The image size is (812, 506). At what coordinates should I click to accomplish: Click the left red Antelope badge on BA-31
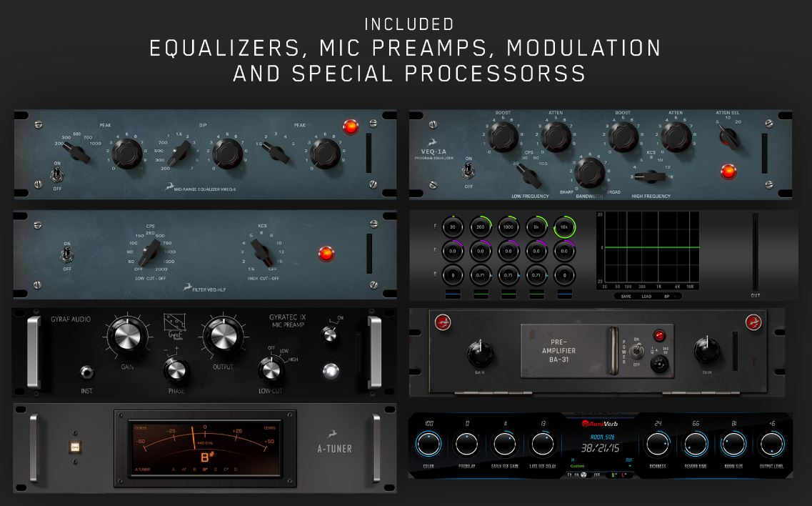click(x=443, y=322)
